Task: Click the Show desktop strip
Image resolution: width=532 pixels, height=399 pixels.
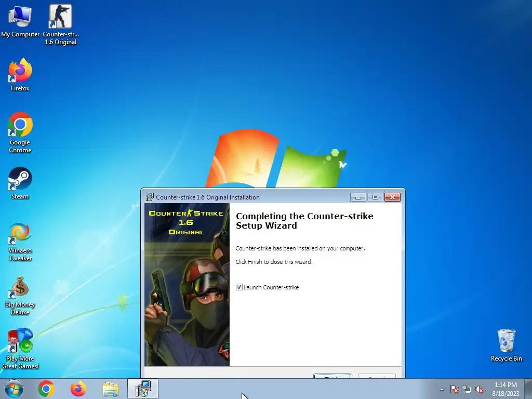Action: tap(528, 389)
